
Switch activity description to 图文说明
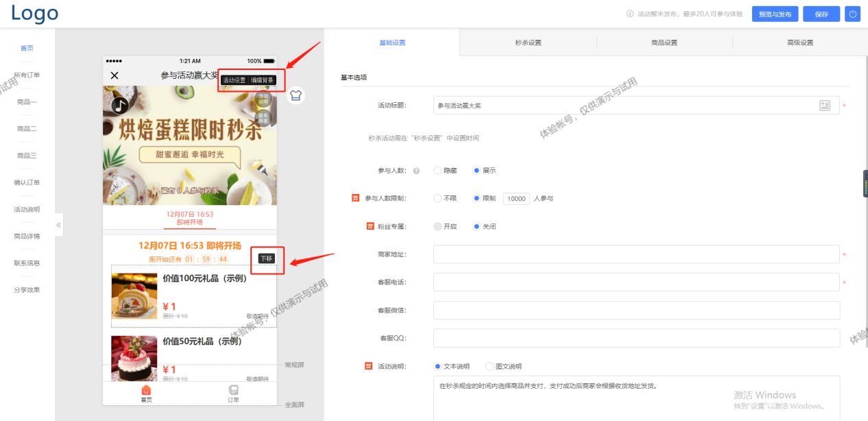(490, 365)
